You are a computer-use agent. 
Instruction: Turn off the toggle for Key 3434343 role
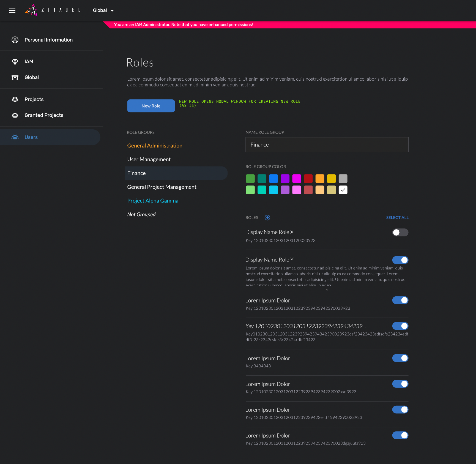(x=400, y=358)
